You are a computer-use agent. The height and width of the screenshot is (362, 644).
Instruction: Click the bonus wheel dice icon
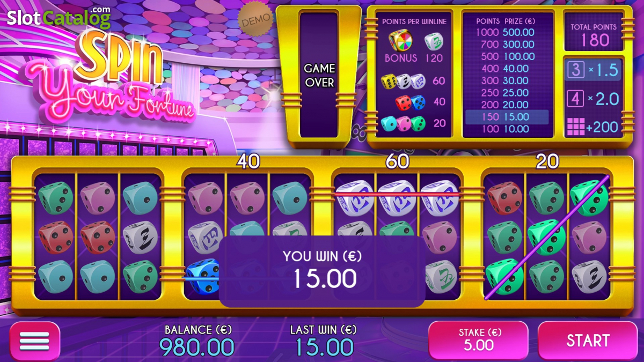point(401,41)
